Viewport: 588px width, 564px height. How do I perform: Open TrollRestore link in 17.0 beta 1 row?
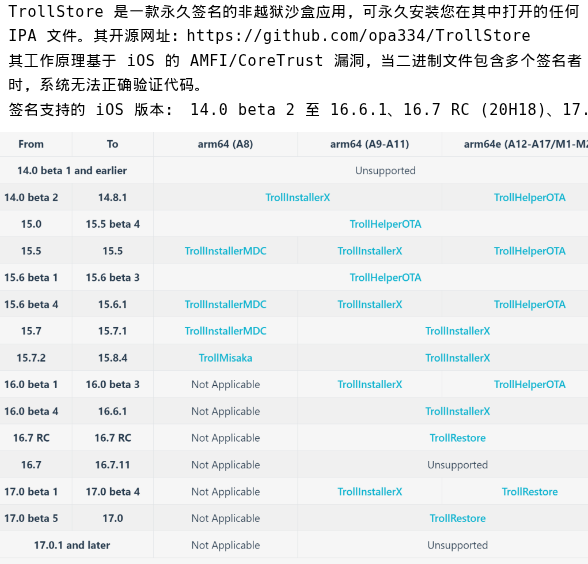pos(530,492)
